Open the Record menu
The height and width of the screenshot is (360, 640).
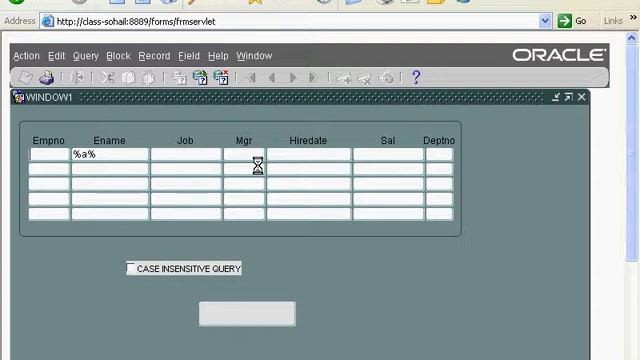[x=154, y=56]
